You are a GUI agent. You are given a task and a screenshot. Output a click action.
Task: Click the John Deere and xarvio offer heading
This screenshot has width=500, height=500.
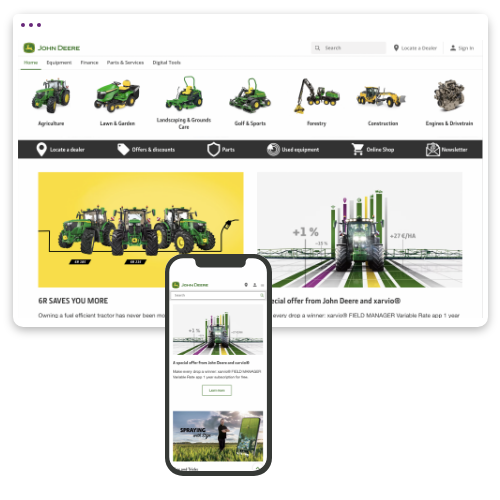click(x=337, y=301)
